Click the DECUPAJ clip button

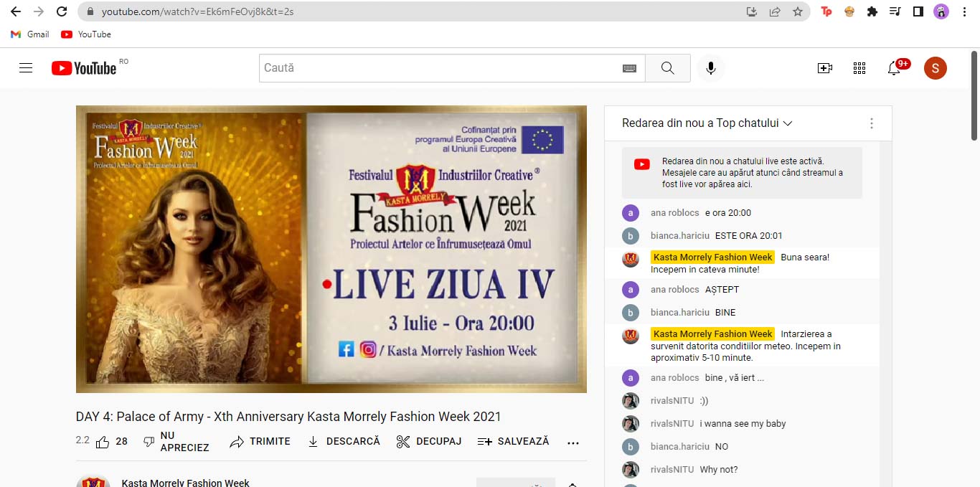[428, 442]
